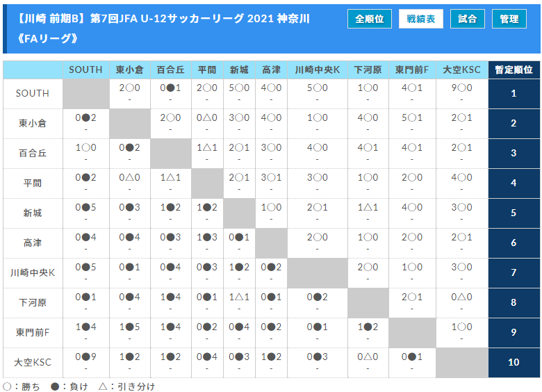The image size is (542, 392).
Task: Click the league title heading text
Action: (x=163, y=28)
